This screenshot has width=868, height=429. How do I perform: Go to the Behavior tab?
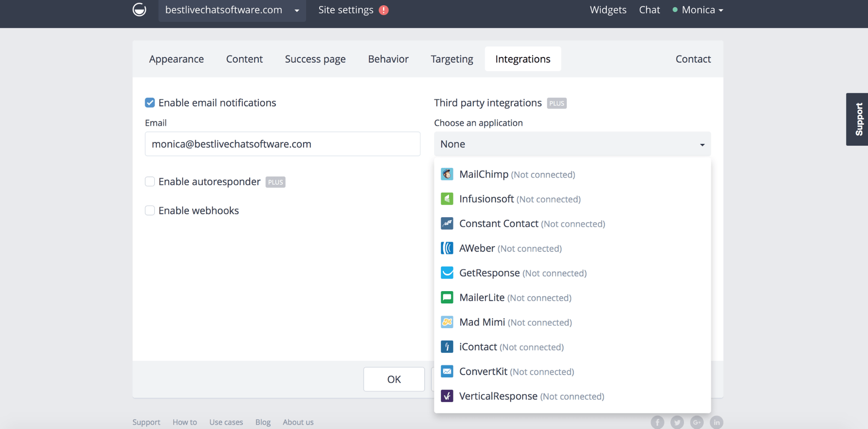(x=388, y=59)
